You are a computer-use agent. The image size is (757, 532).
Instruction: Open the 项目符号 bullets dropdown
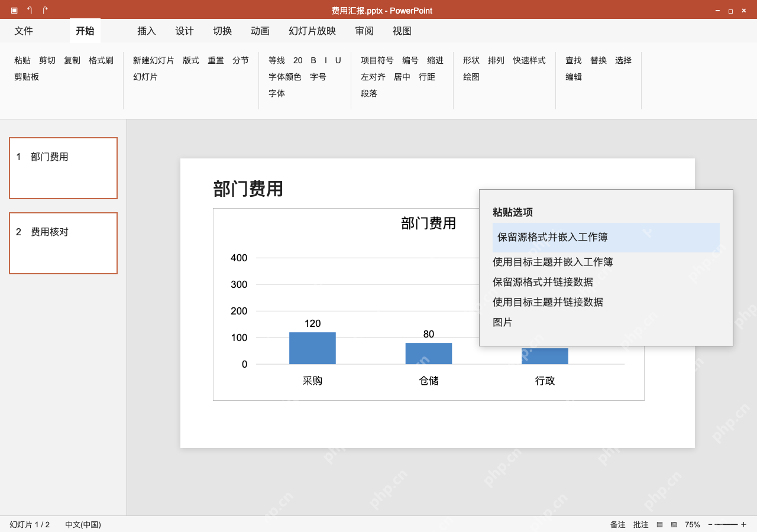[377, 60]
